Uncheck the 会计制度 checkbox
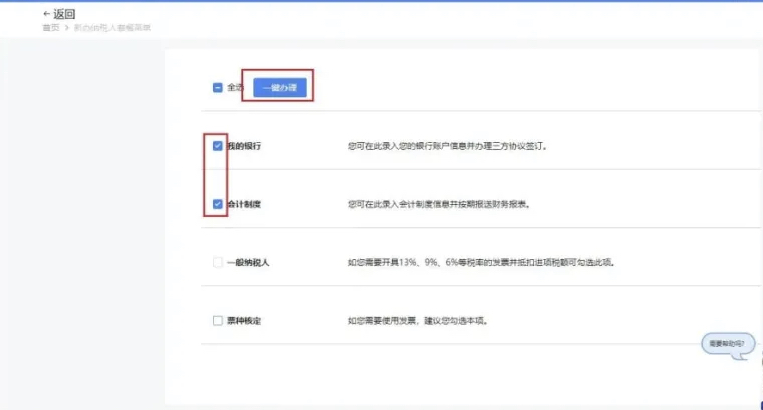 tap(217, 204)
